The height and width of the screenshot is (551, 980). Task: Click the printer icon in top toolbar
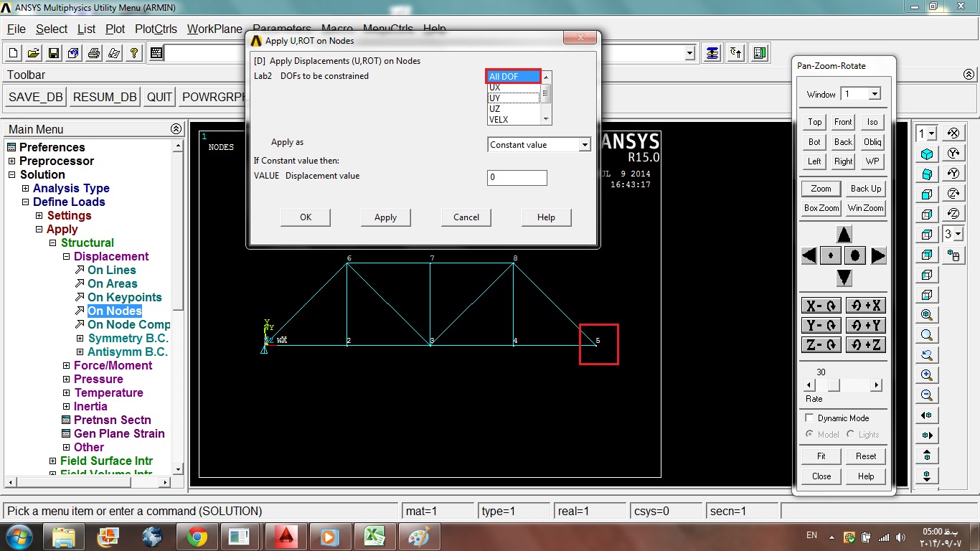pos(94,53)
